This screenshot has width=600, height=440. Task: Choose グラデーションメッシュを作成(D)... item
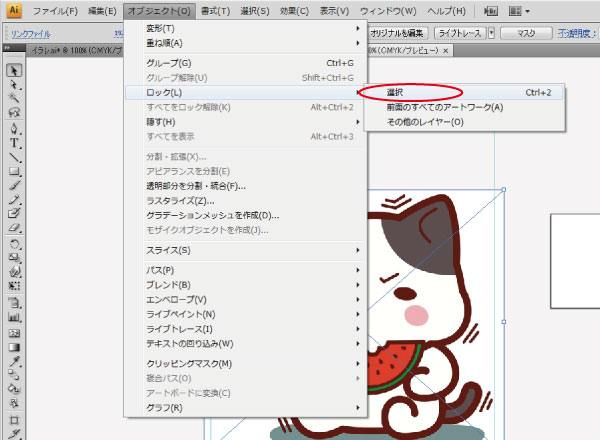click(246, 215)
